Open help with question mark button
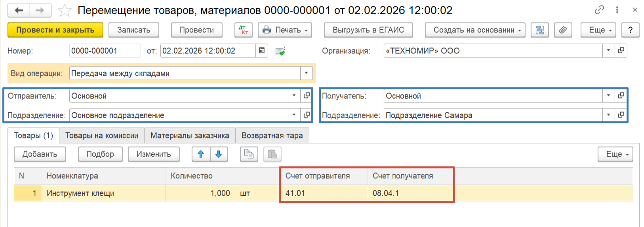Screen dimensions: 644x227 [x=631, y=30]
